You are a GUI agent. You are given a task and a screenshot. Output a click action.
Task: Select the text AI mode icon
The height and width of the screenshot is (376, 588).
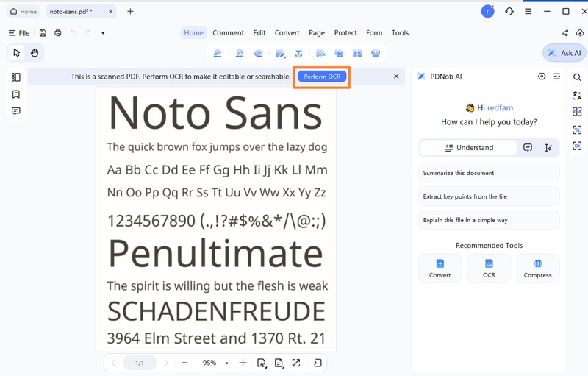pos(548,147)
